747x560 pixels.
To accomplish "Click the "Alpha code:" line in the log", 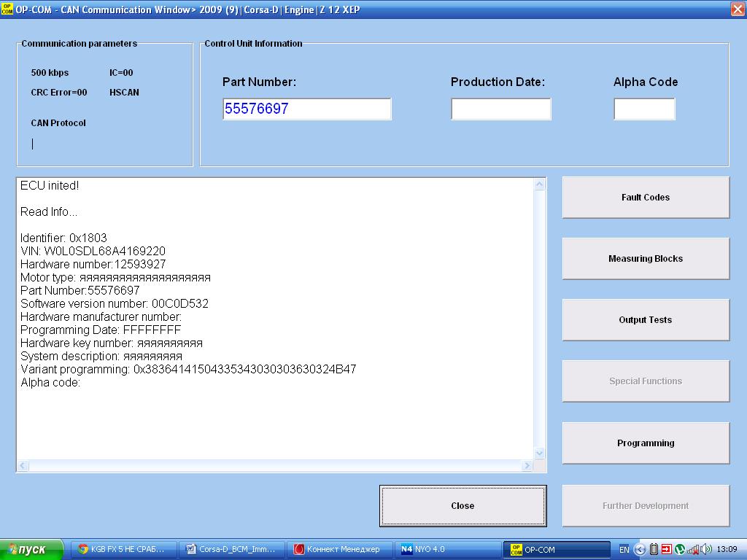I will (50, 383).
